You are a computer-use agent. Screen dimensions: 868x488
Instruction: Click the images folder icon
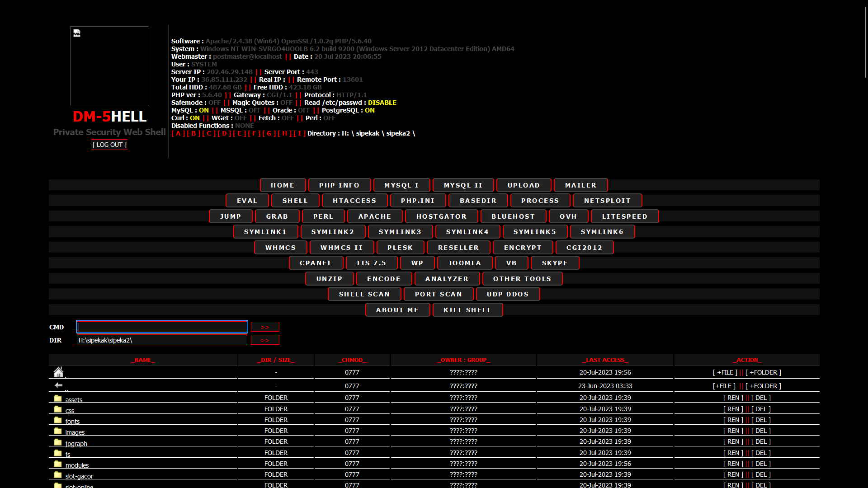(x=58, y=431)
